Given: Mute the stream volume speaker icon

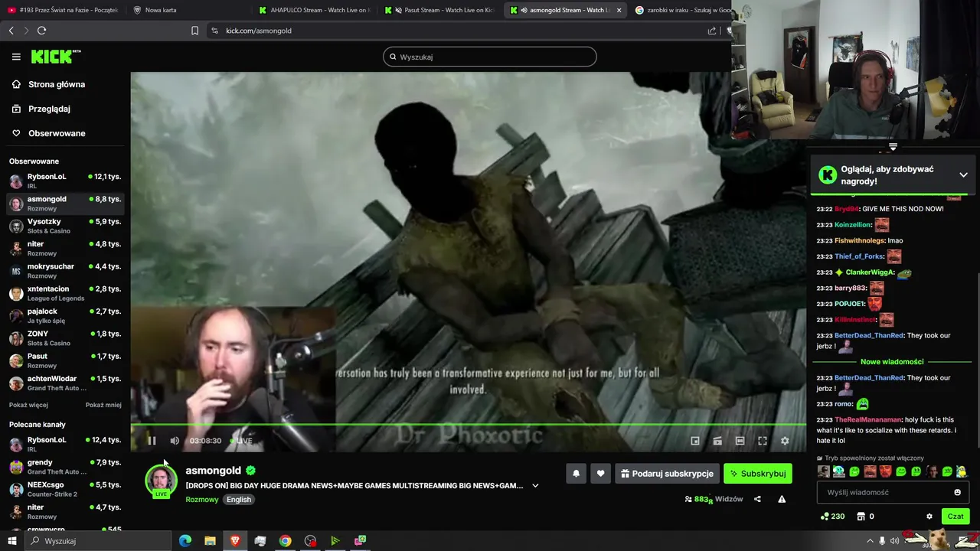Looking at the screenshot, I should 175,441.
